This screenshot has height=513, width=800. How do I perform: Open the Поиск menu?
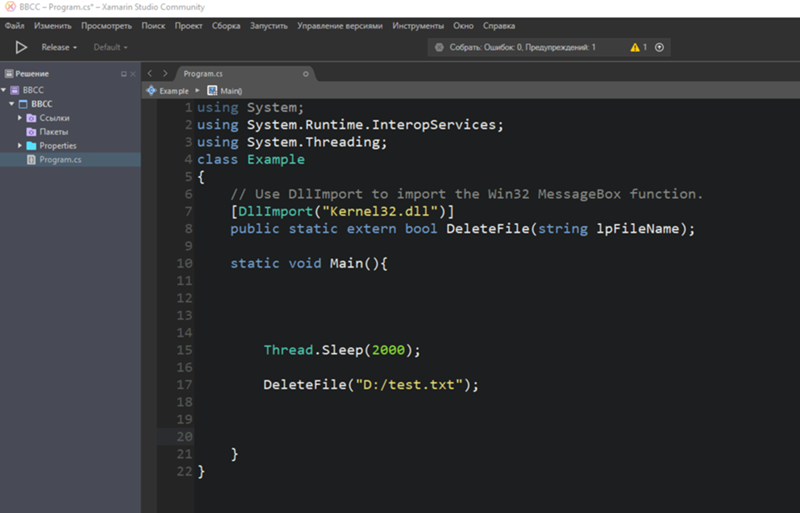(153, 26)
